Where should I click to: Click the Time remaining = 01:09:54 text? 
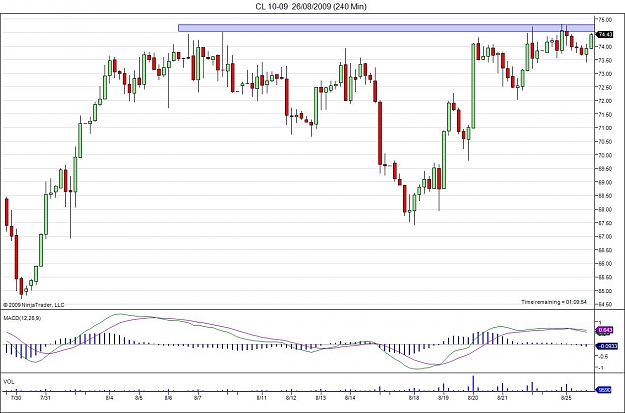(554, 302)
